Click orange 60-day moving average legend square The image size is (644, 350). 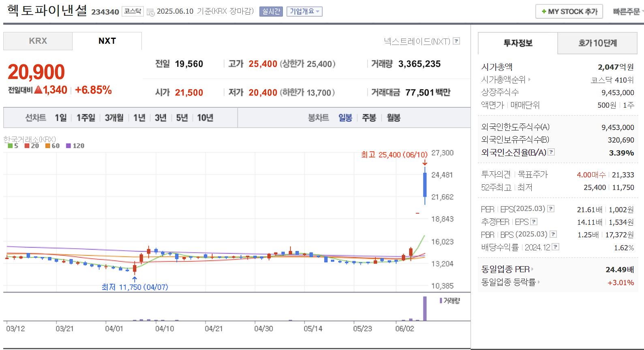(47, 146)
